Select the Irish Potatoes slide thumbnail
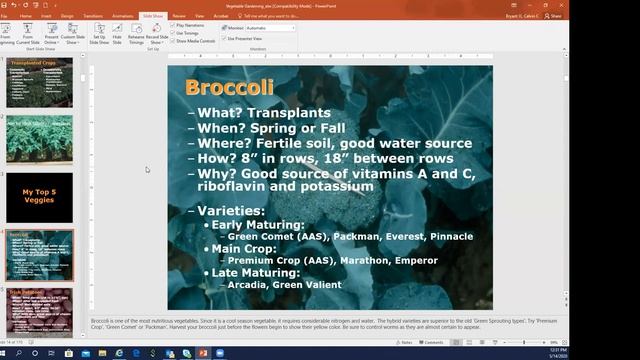The height and width of the screenshot is (360, 640). (40, 313)
